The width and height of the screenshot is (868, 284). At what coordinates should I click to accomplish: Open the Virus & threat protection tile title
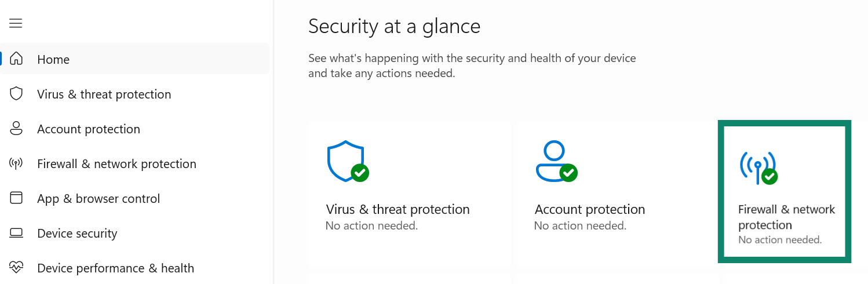pyautogui.click(x=397, y=209)
